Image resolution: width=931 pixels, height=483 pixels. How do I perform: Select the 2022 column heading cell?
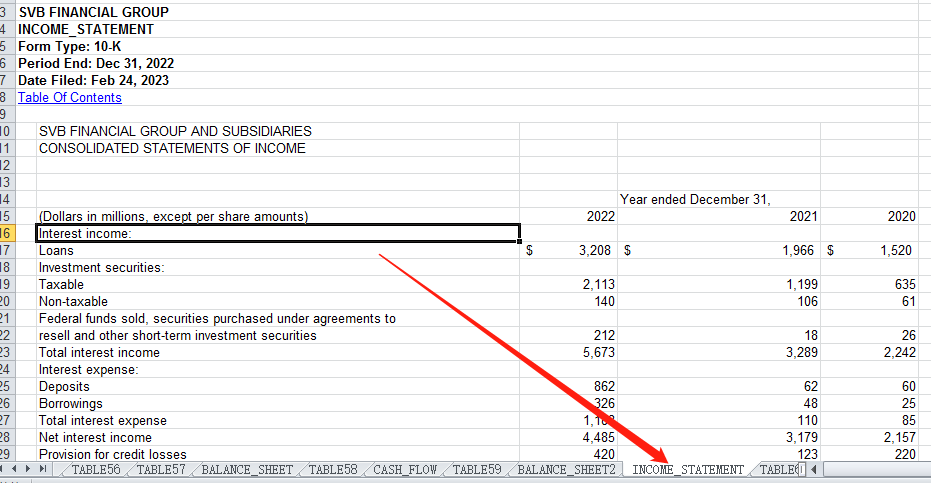[x=568, y=217]
